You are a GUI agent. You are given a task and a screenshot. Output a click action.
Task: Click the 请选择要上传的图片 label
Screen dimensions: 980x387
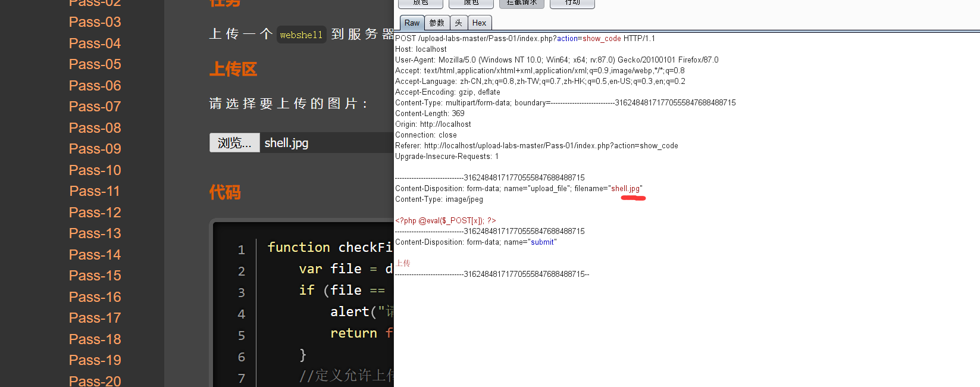click(289, 104)
